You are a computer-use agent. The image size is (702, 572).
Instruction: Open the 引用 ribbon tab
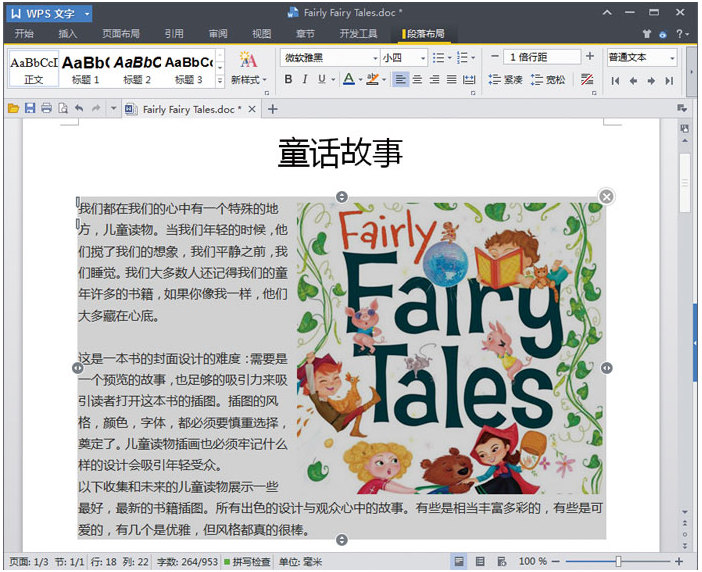point(174,34)
